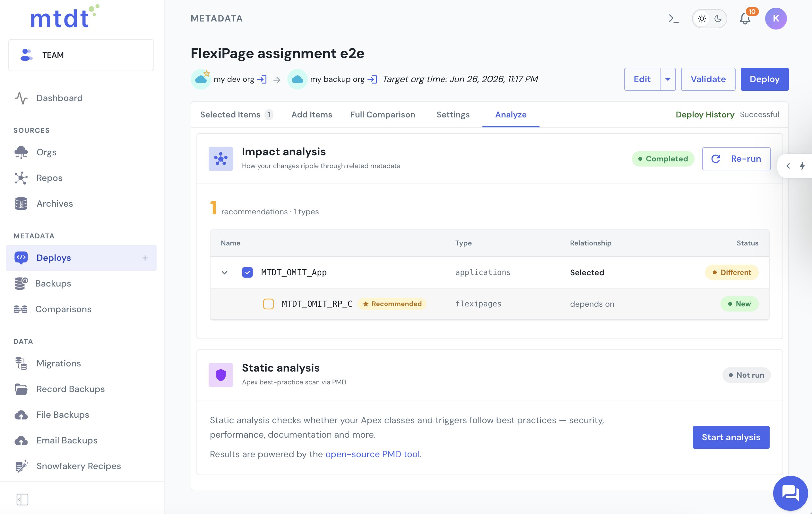The height and width of the screenshot is (514, 812).
Task: Open my backup org login arrow icon
Action: 372,80
